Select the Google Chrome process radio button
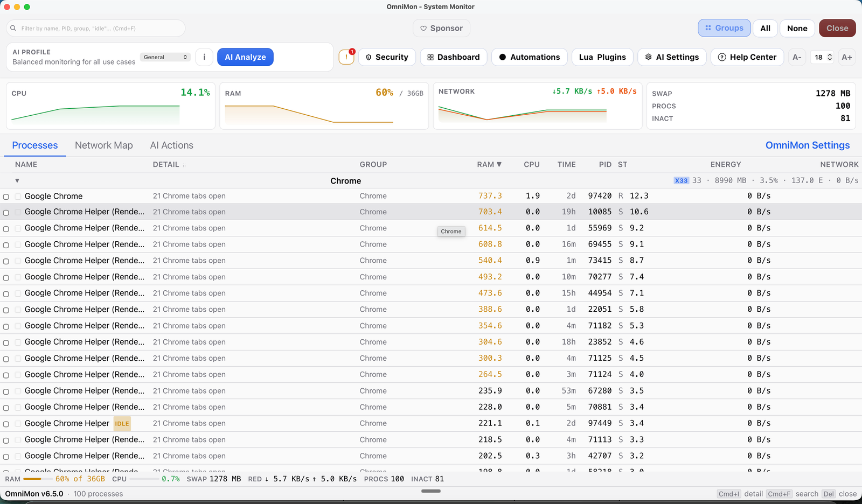Viewport: 862px width, 504px height. click(6, 197)
